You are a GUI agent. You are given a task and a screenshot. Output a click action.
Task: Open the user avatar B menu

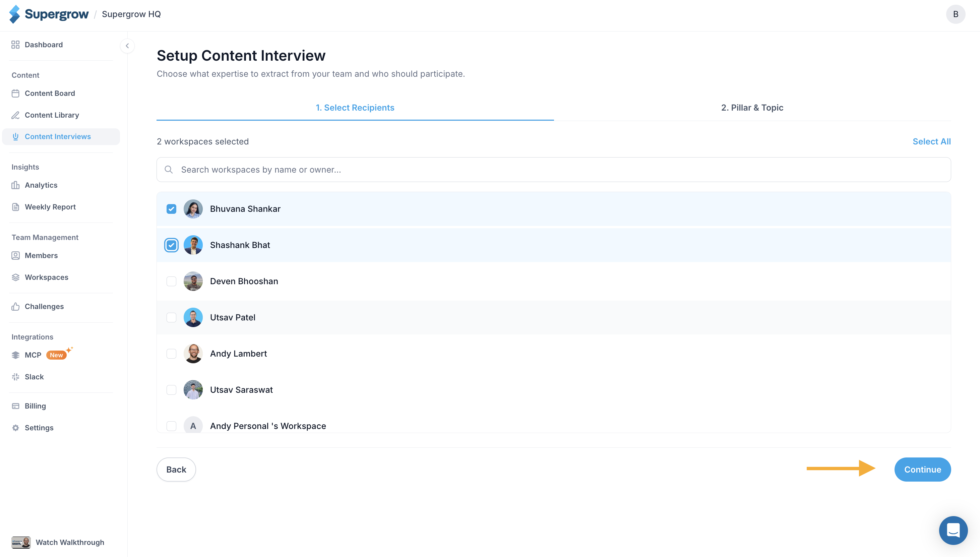[955, 14]
